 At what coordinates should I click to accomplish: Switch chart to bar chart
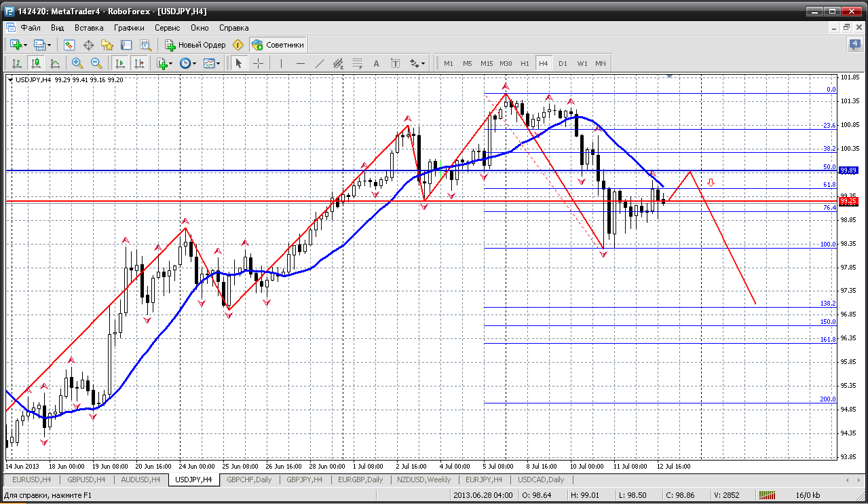point(17,63)
